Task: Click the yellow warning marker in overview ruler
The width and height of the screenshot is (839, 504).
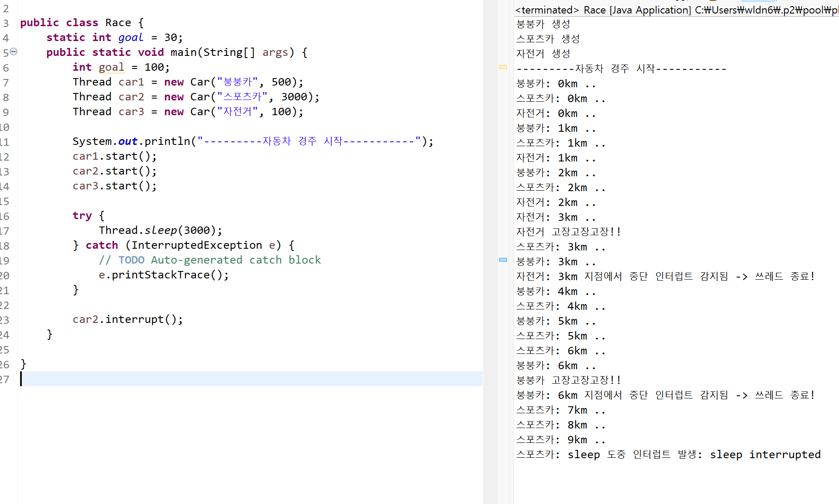Action: (x=503, y=67)
